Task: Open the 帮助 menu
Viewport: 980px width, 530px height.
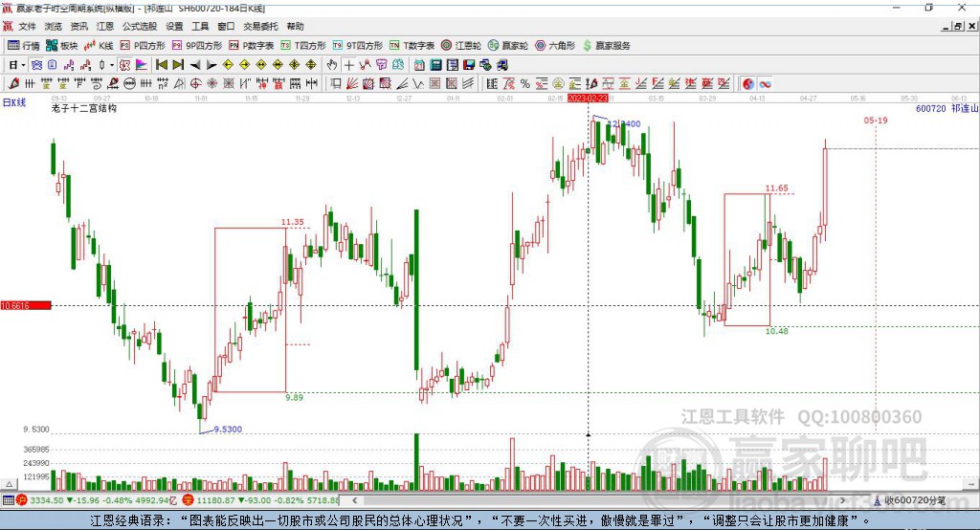Action: 295,26
